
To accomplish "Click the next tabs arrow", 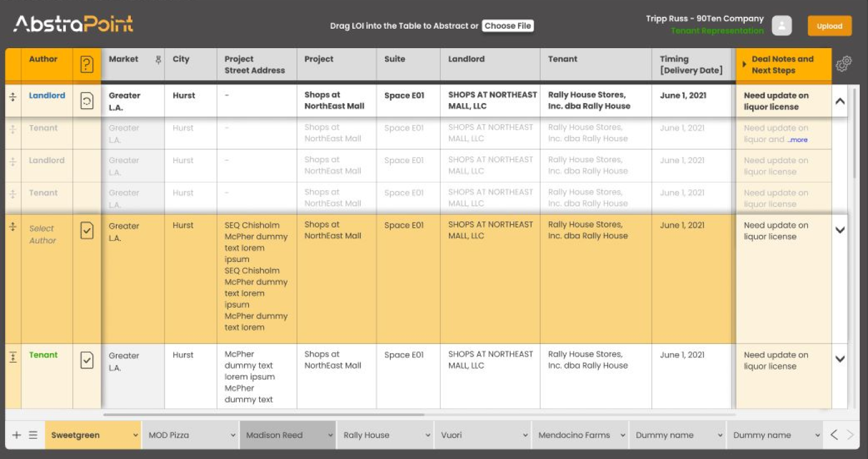I will click(x=850, y=435).
